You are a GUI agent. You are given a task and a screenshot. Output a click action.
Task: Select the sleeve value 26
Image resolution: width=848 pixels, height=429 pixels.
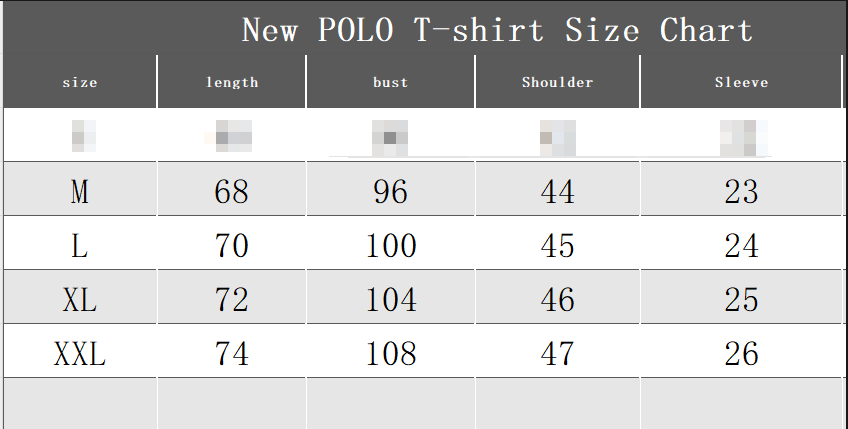point(742,354)
